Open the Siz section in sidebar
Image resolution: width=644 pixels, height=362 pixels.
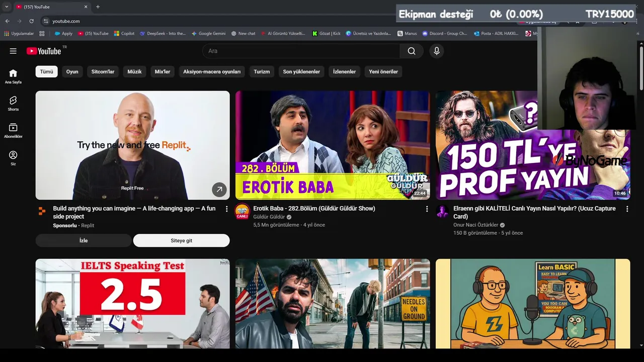[13, 158]
